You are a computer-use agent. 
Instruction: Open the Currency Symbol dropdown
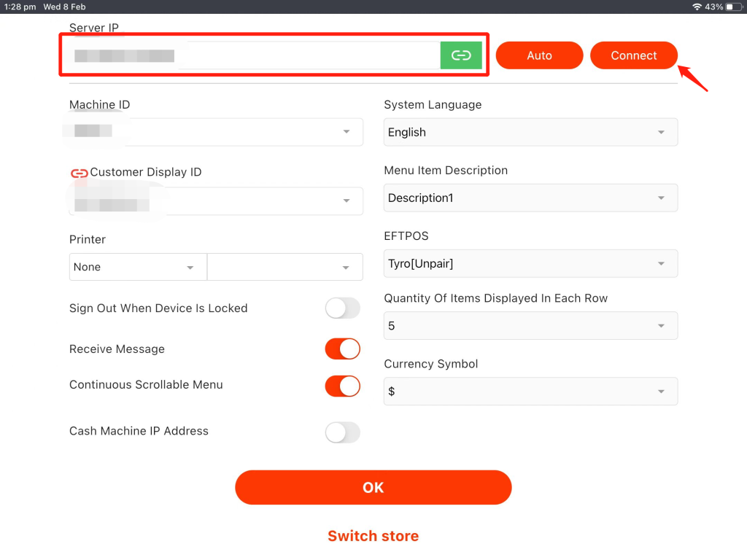530,392
